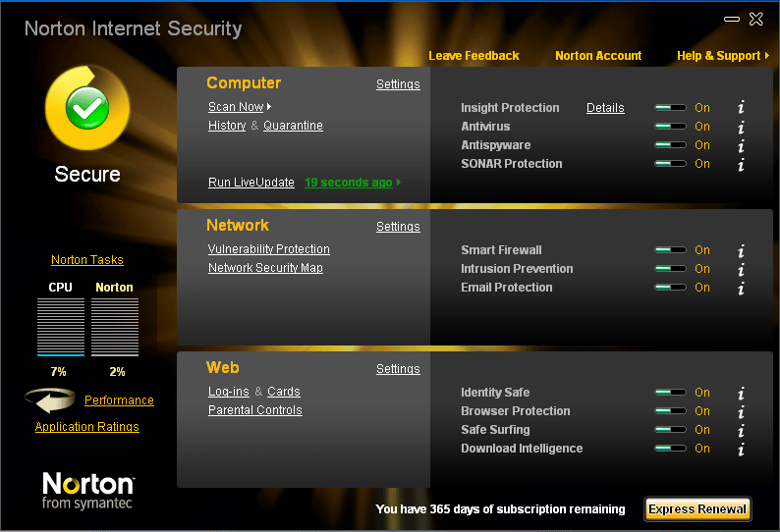Click the Performance flip arrow icon
The width and height of the screenshot is (780, 532).
pyautogui.click(x=50, y=400)
